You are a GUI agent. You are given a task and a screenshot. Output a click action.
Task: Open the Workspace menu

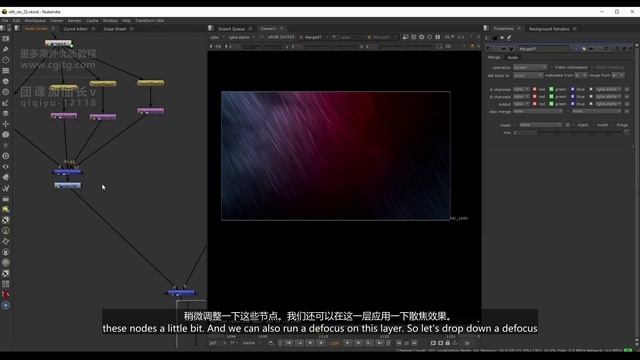(35, 20)
